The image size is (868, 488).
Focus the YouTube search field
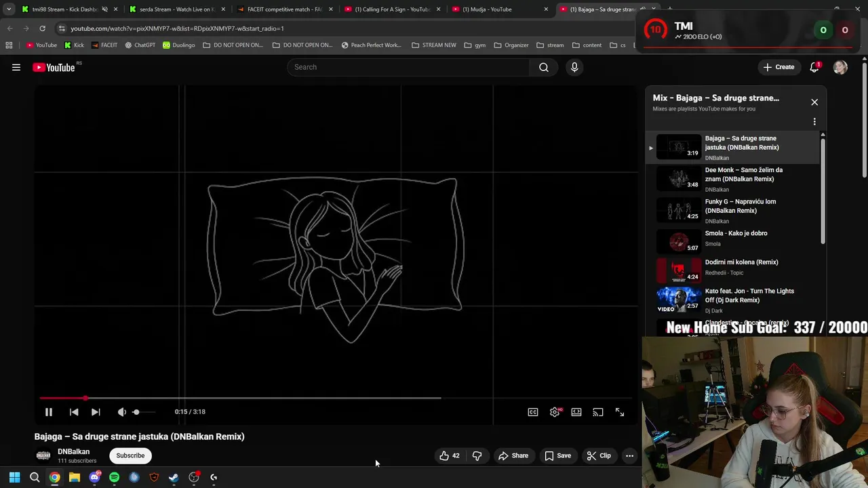[x=408, y=67]
